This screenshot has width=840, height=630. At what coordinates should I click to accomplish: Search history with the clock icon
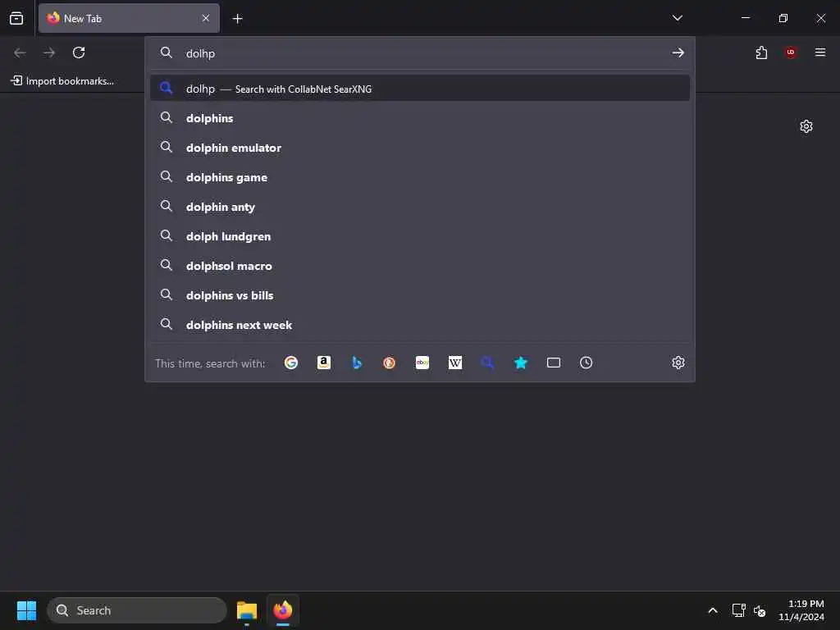586,363
